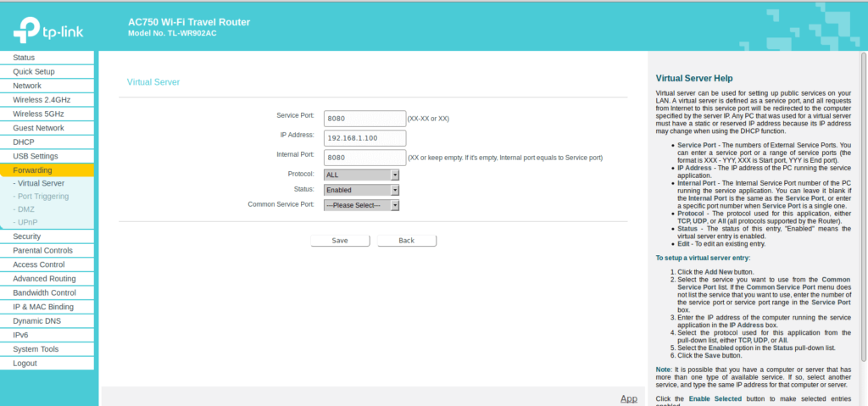This screenshot has width=868, height=406.
Task: Open System Tools menu
Action: (36, 349)
